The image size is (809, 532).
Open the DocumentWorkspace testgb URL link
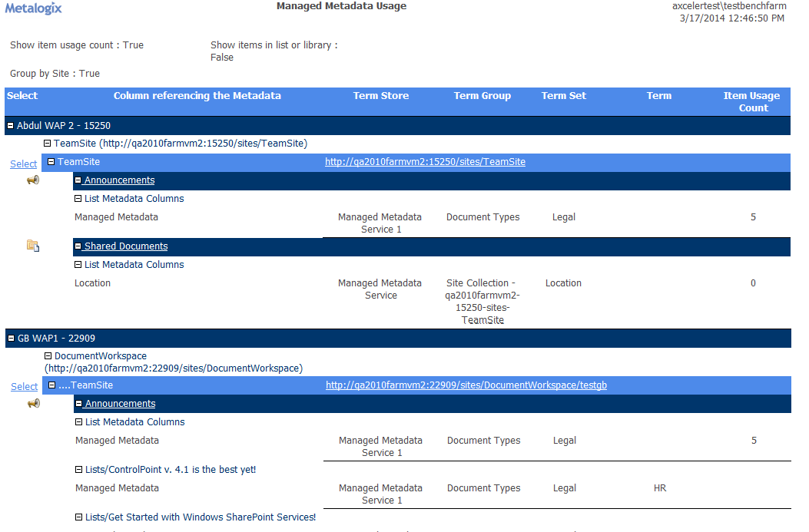click(x=466, y=385)
